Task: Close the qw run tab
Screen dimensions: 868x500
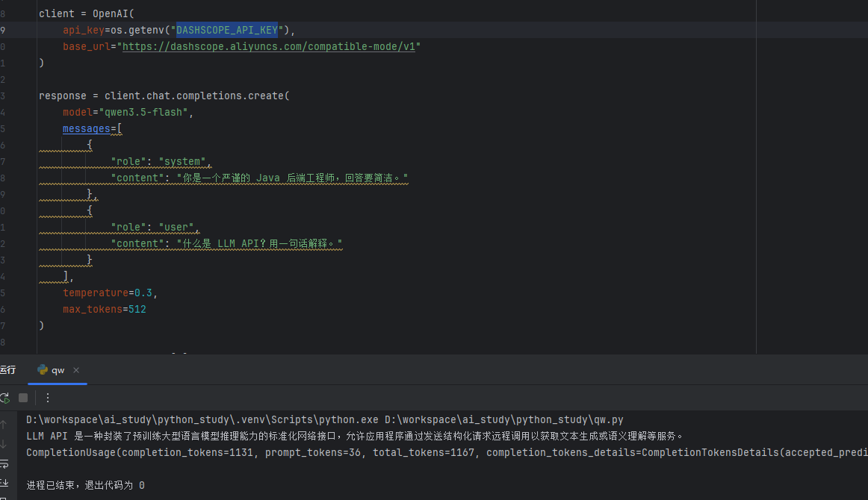Action: 76,370
